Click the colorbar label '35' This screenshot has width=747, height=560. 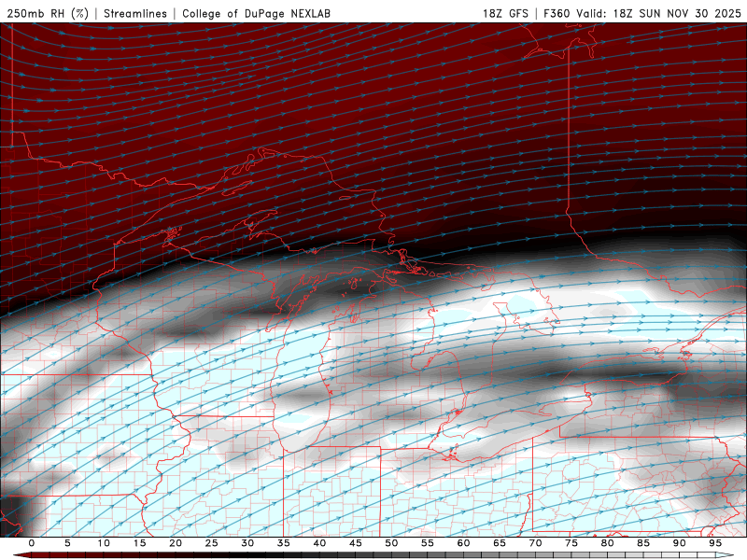tap(284, 543)
